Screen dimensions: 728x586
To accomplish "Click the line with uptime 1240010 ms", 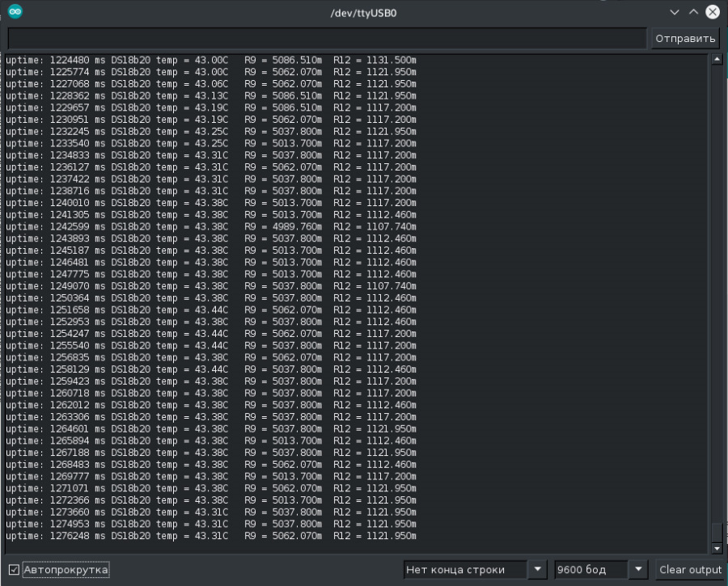I will 211,203.
